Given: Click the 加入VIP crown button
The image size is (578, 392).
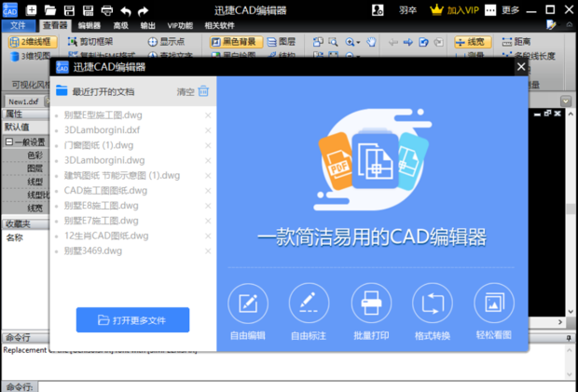Looking at the screenshot, I should click(x=454, y=10).
